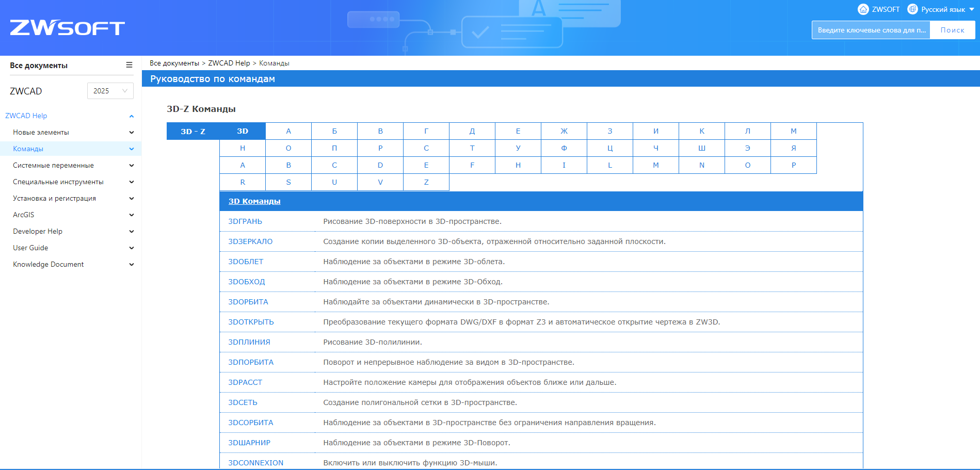Open the 2025 version dropdown
Screen dimensions: 980x470
click(x=110, y=91)
